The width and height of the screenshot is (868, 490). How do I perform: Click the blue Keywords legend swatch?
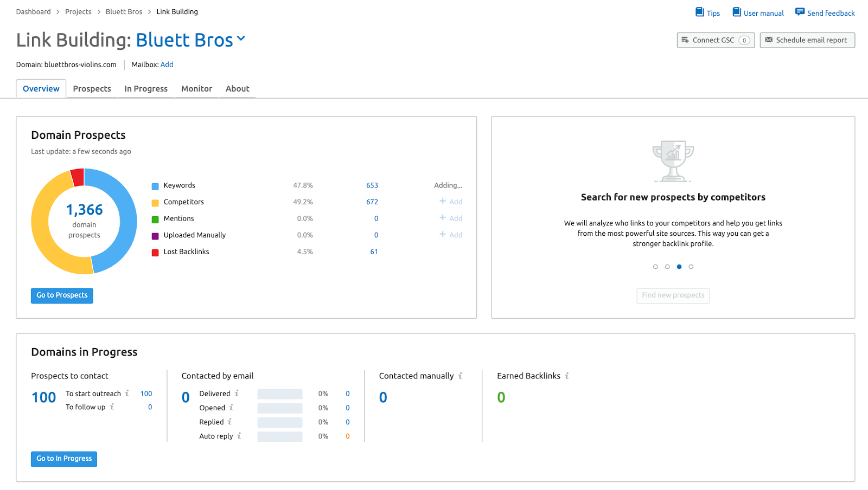point(155,186)
